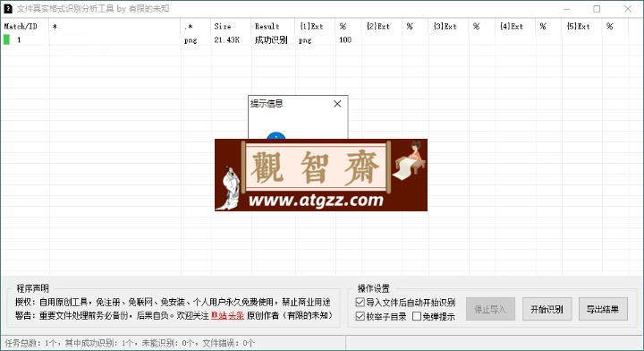Click the [3]Ext column header

pyautogui.click(x=448, y=26)
